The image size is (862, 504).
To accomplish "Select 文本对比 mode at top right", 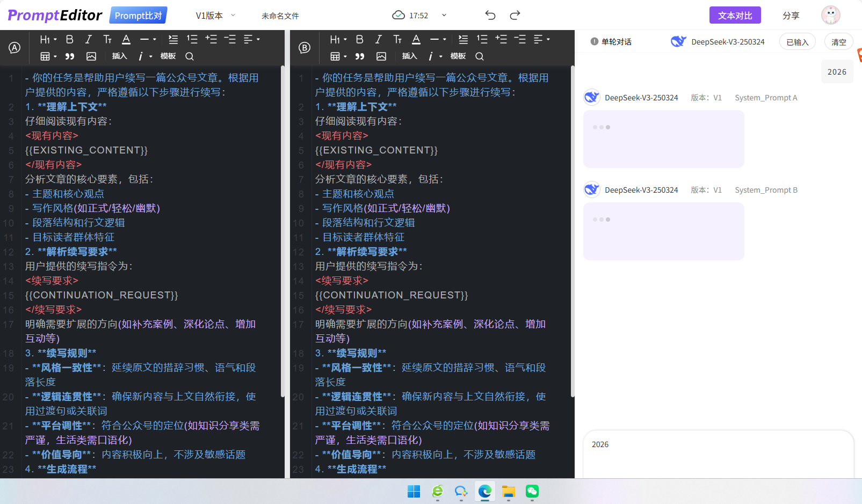I will click(735, 15).
